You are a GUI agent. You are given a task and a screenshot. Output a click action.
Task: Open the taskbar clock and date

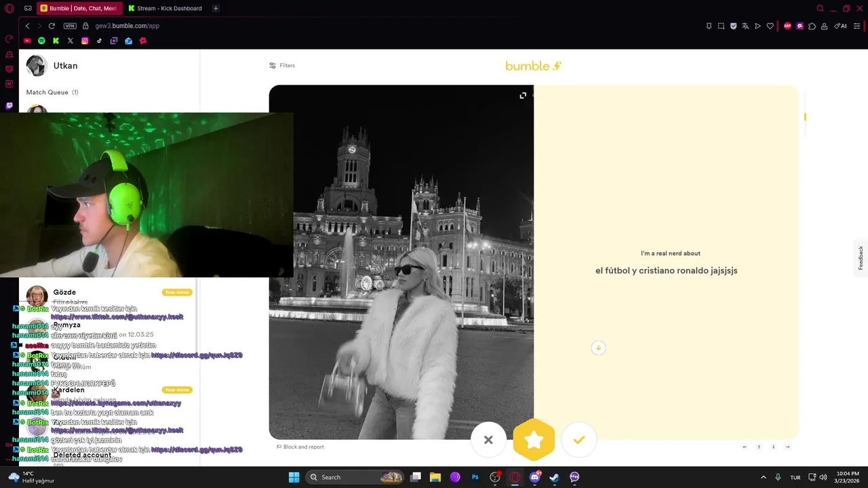[x=848, y=477]
